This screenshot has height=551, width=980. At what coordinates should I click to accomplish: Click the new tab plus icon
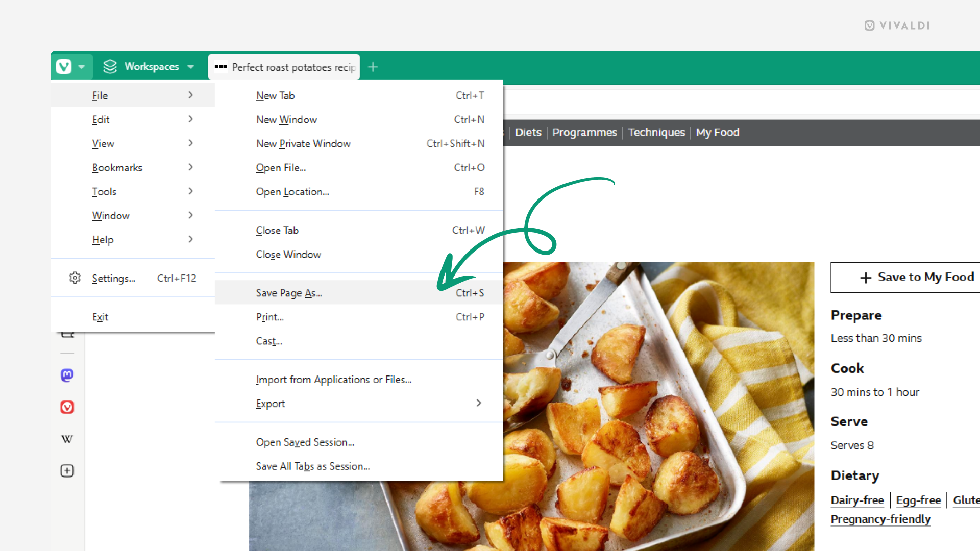point(373,67)
